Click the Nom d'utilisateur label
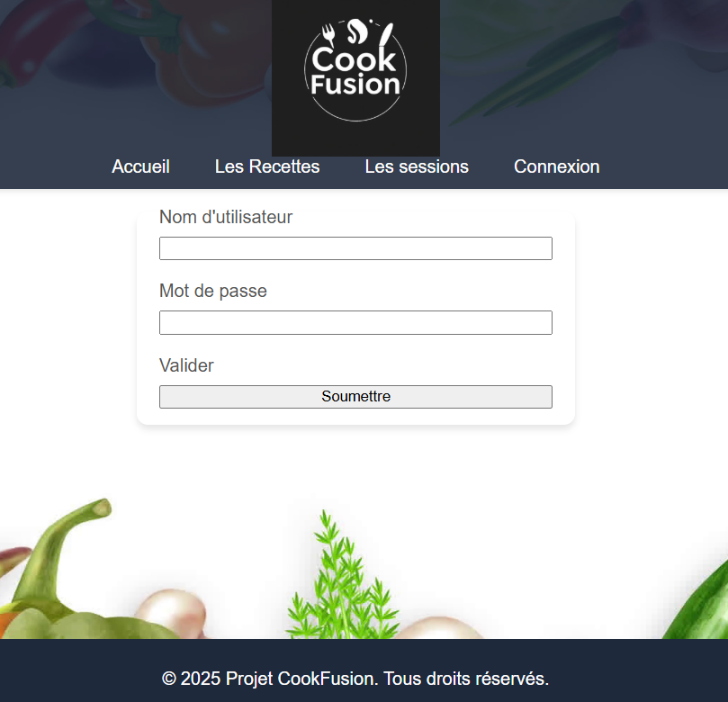The height and width of the screenshot is (702, 728). 226,217
